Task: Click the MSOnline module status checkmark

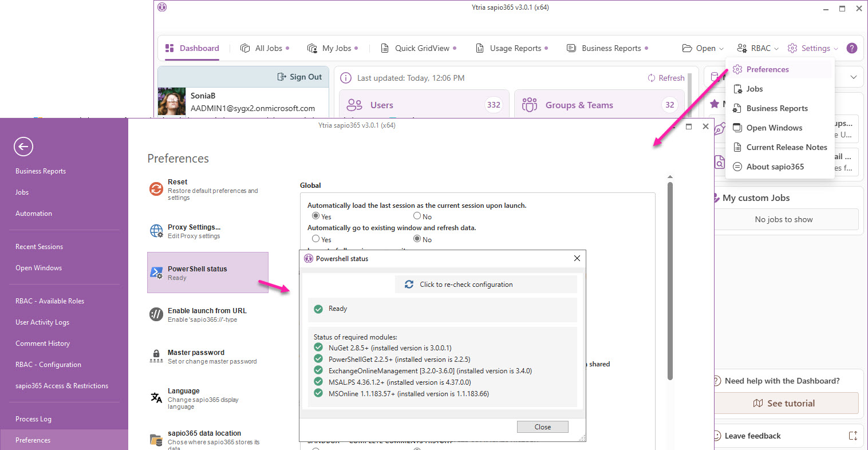Action: click(318, 393)
